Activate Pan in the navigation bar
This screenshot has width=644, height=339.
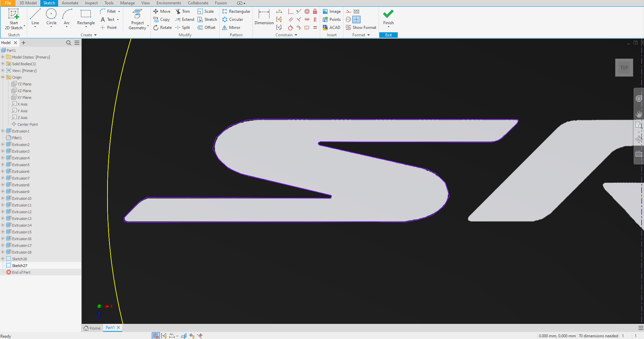(x=639, y=114)
